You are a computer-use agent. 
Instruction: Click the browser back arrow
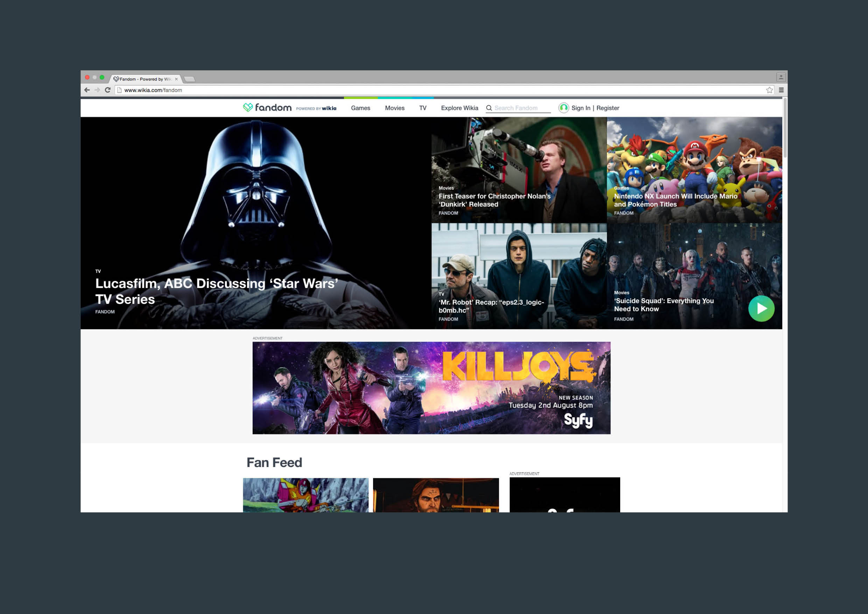[87, 90]
